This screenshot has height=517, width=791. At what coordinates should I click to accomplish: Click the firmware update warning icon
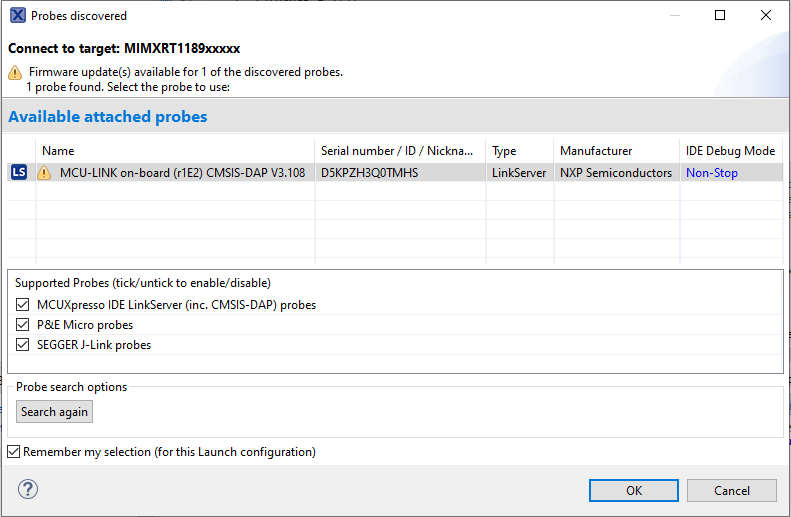(x=15, y=72)
